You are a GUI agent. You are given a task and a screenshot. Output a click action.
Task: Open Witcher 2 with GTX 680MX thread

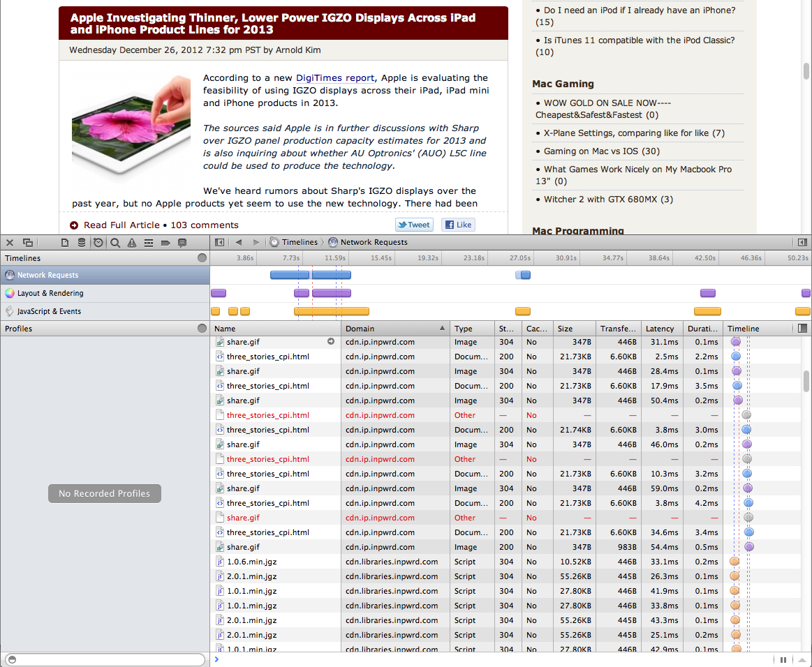click(609, 200)
